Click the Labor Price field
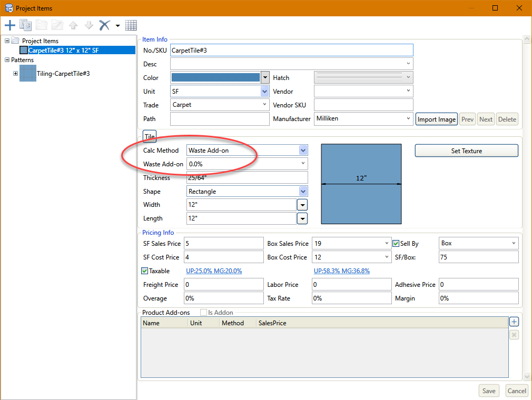The height and width of the screenshot is (400, 532). (x=351, y=284)
